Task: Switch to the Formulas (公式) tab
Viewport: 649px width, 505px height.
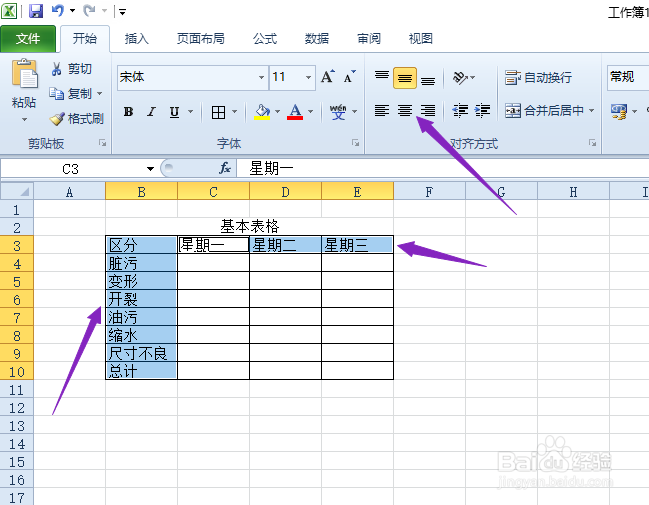Action: tap(265, 39)
